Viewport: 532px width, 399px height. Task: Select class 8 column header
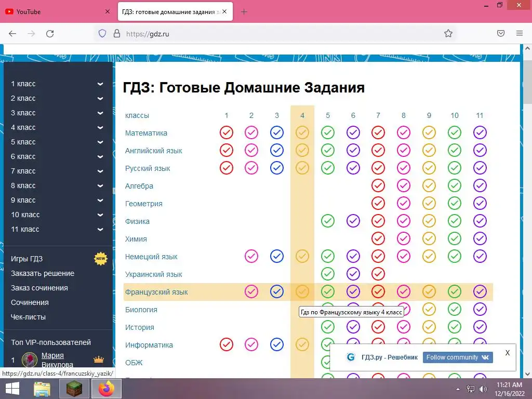403,115
